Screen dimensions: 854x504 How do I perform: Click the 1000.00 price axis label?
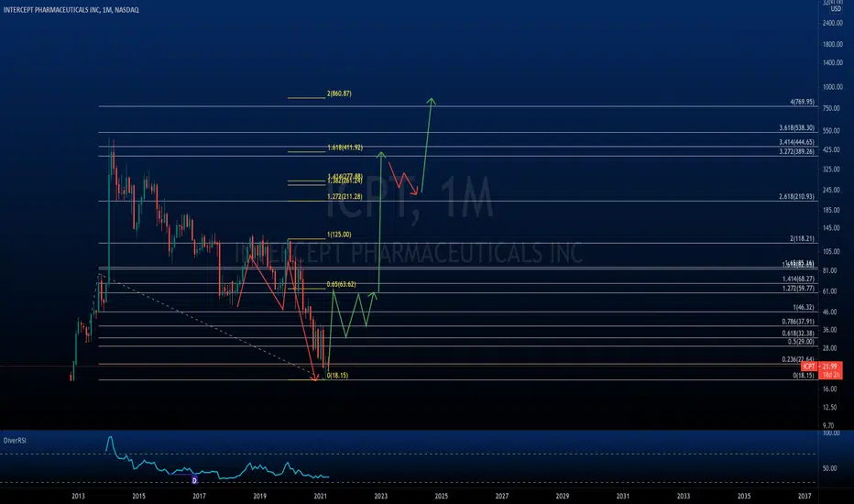(833, 87)
